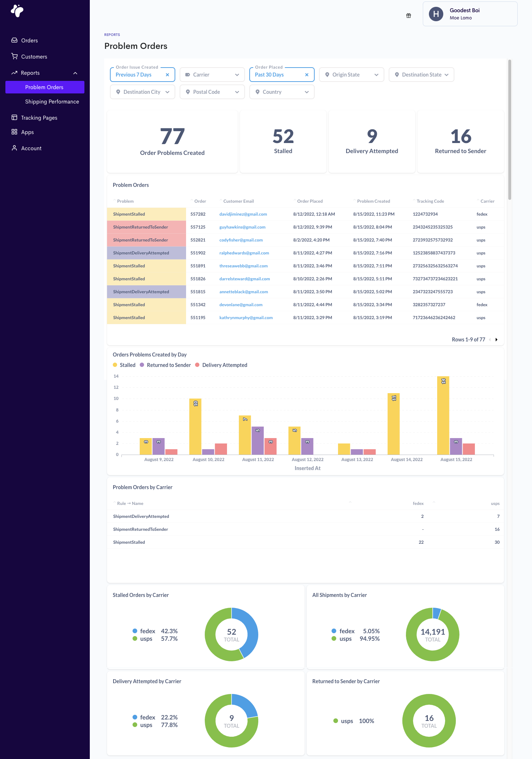Open the Carrier filter dropdown

pos(212,75)
